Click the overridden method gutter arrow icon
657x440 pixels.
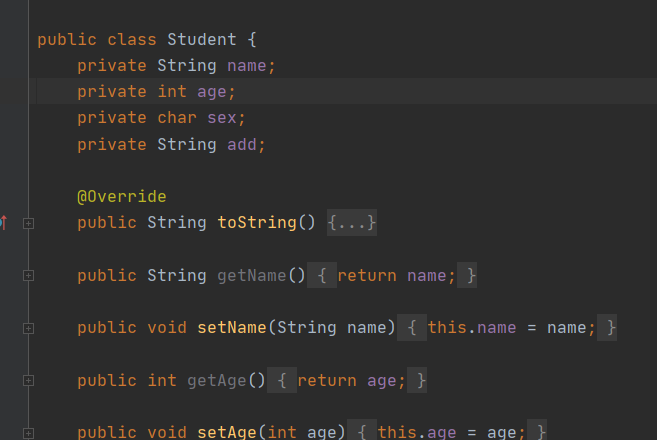point(3,222)
